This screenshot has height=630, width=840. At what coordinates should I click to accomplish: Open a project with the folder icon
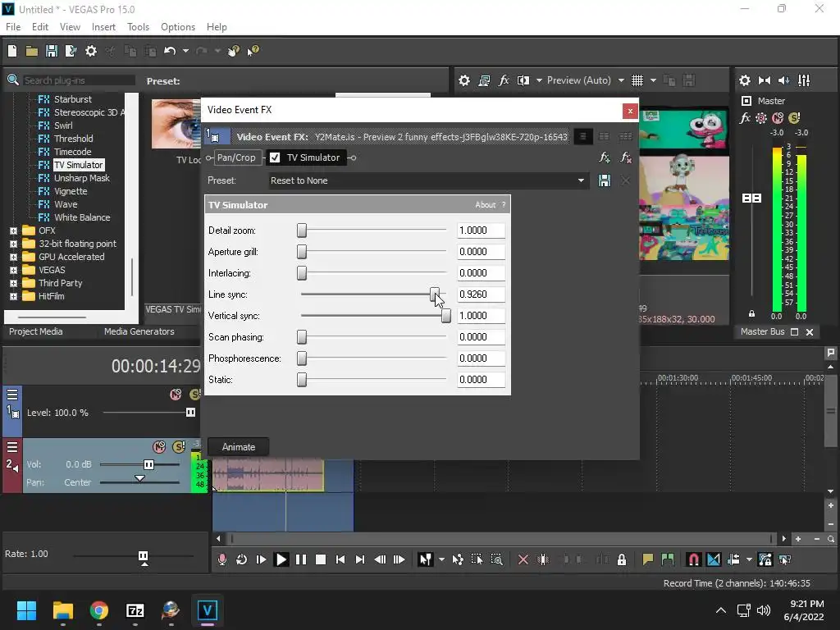(32, 51)
